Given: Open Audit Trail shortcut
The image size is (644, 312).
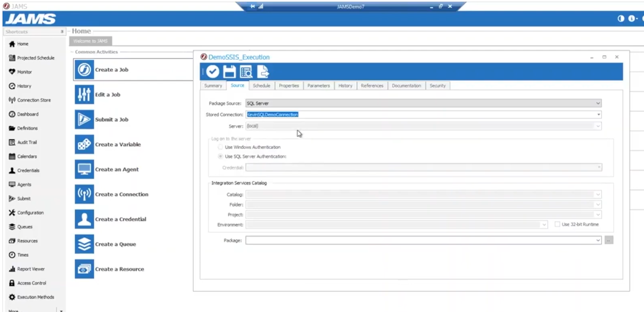Looking at the screenshot, I should point(23,142).
